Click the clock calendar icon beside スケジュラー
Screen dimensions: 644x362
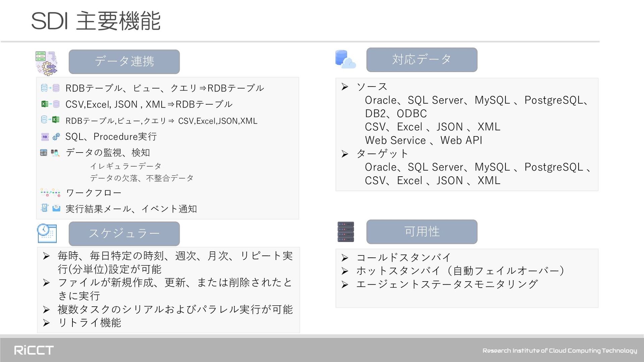47,233
